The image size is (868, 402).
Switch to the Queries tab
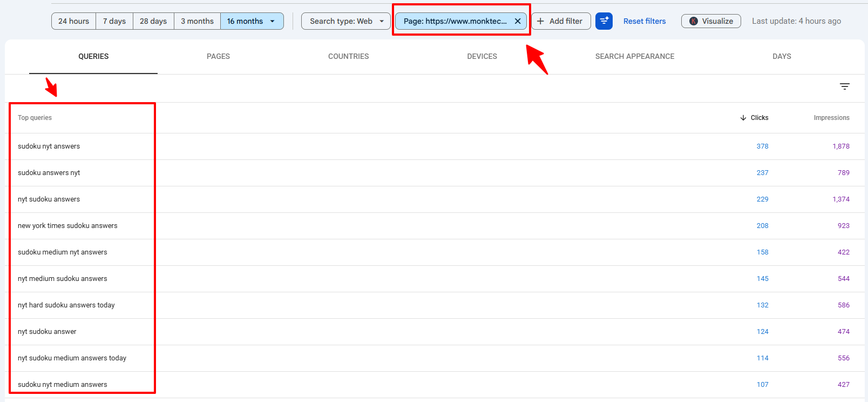click(93, 56)
